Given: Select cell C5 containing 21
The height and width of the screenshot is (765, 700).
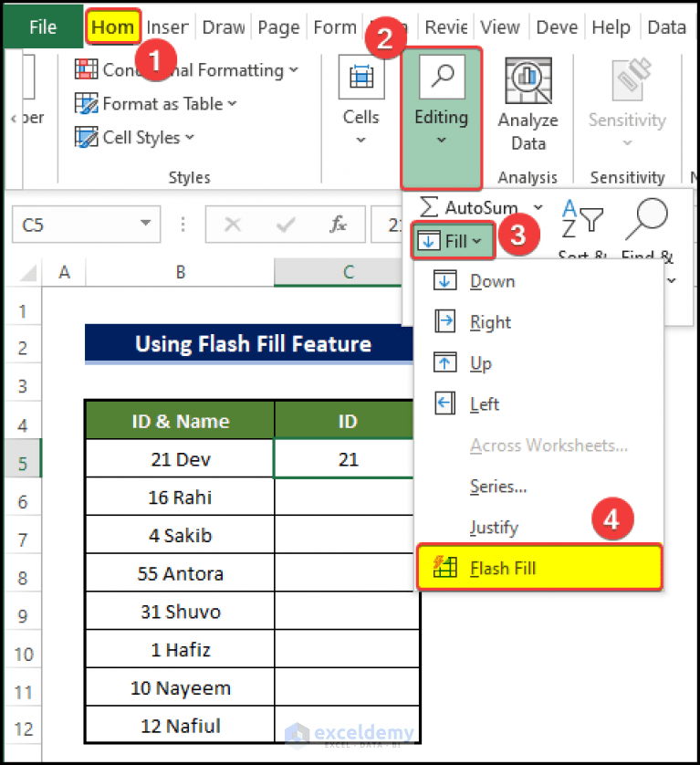Looking at the screenshot, I should (344, 458).
